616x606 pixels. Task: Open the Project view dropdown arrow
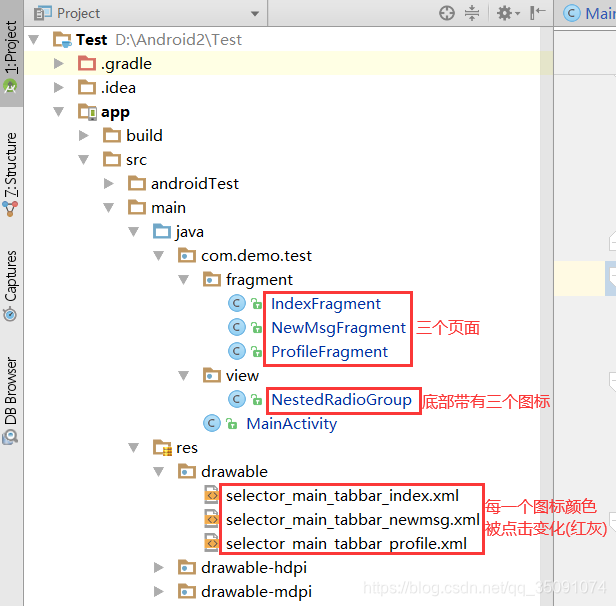(255, 14)
